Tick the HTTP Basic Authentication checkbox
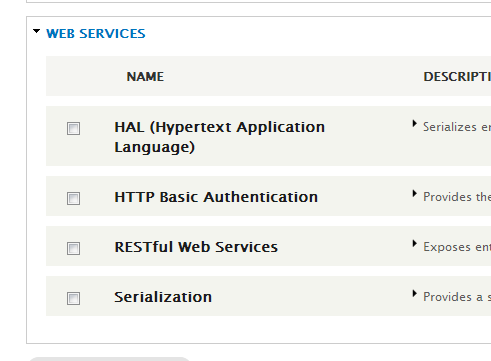 pos(73,198)
